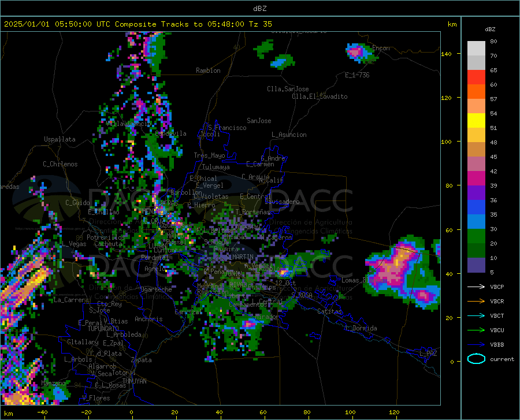Click the red 60 dBZ color band

coord(476,77)
